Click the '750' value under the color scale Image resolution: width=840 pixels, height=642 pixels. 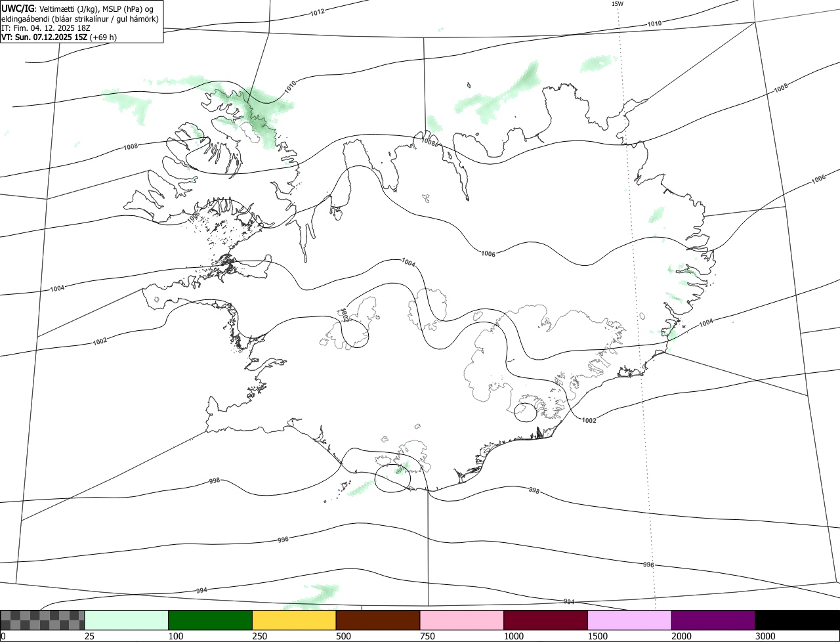(x=429, y=636)
